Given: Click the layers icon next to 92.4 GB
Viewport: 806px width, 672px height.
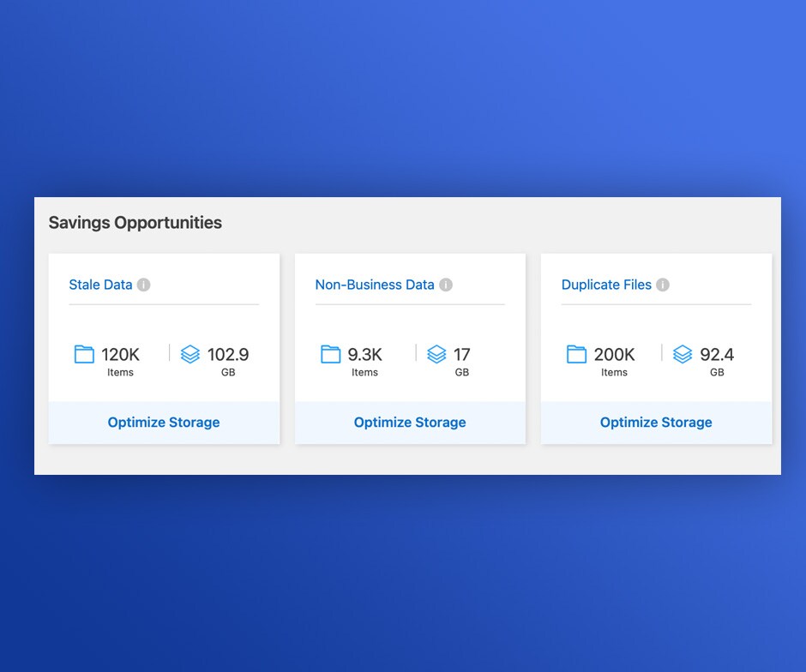Looking at the screenshot, I should 683,354.
